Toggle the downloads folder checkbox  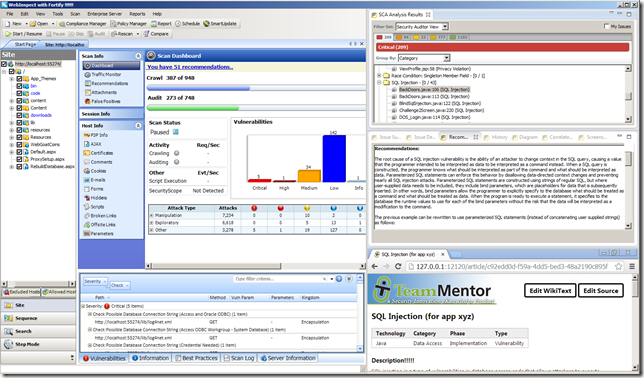tap(19, 115)
